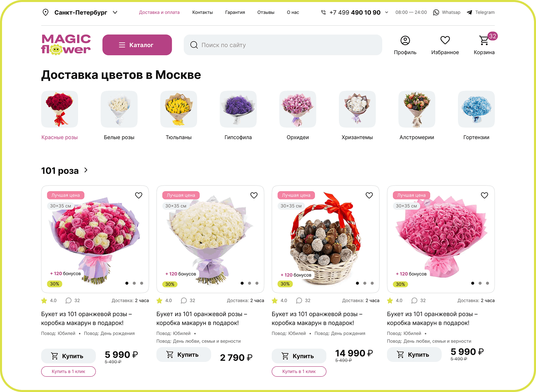Click Купить в 1 клик under first bouquet
The height and width of the screenshot is (392, 536).
(x=68, y=371)
